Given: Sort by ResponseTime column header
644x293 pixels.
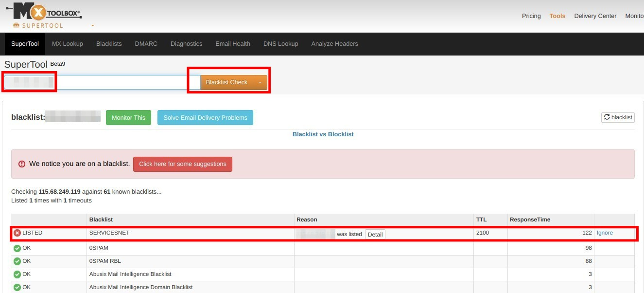Looking at the screenshot, I should click(530, 220).
